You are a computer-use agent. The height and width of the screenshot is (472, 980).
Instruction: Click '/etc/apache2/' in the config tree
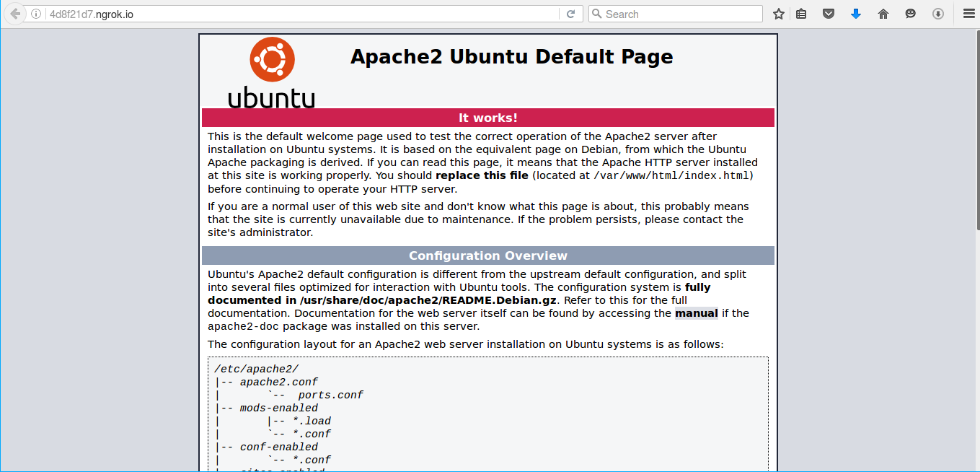pyautogui.click(x=256, y=370)
